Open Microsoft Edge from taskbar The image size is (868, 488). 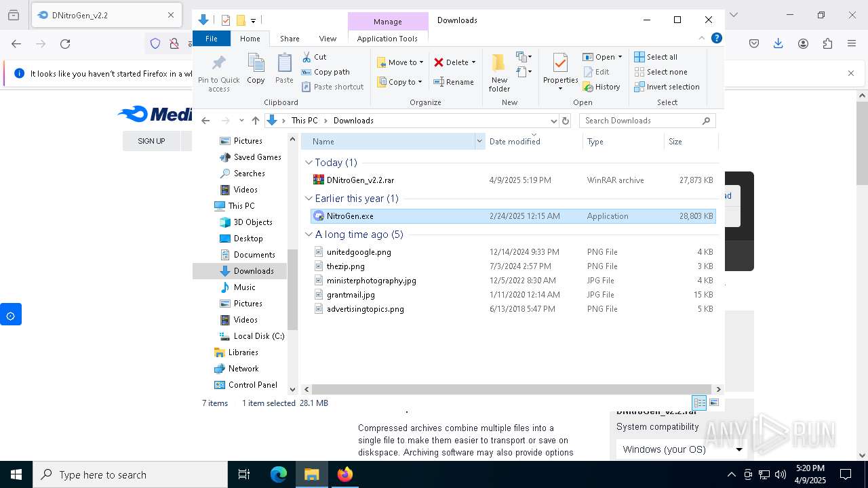coord(279,474)
